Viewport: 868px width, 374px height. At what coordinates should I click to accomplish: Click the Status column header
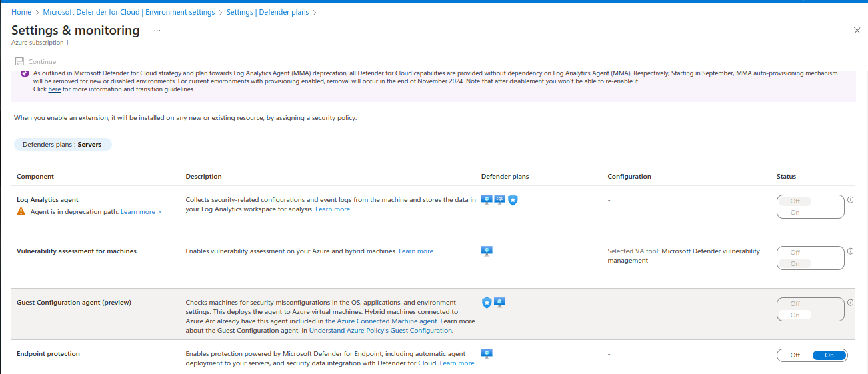pyautogui.click(x=786, y=177)
